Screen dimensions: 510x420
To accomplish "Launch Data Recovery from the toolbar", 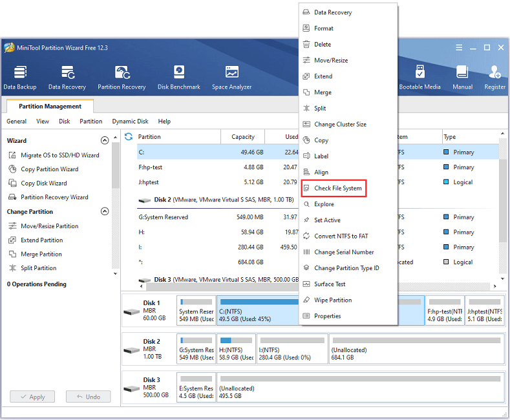I will 67,78.
